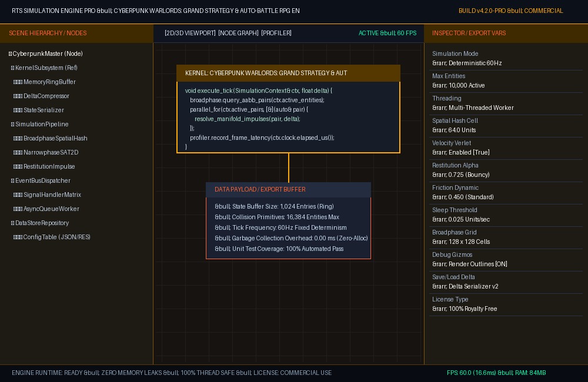Click the parallel_for code line
The height and width of the screenshot is (382, 588).
coord(249,109)
